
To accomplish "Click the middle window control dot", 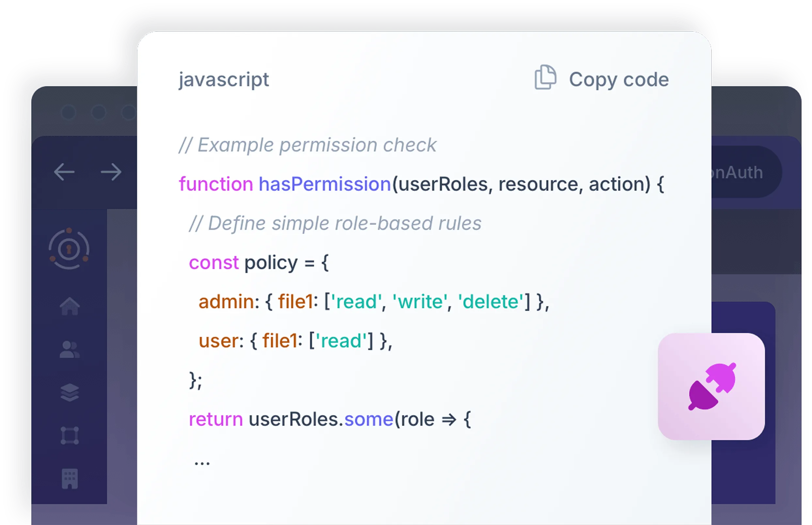I will (99, 113).
